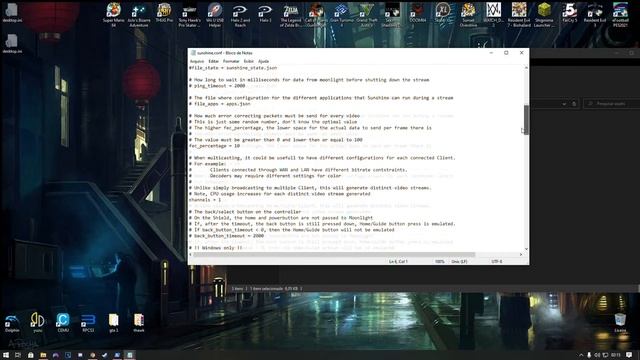Click the 'fec_percentage = 10' line

click(x=214, y=146)
